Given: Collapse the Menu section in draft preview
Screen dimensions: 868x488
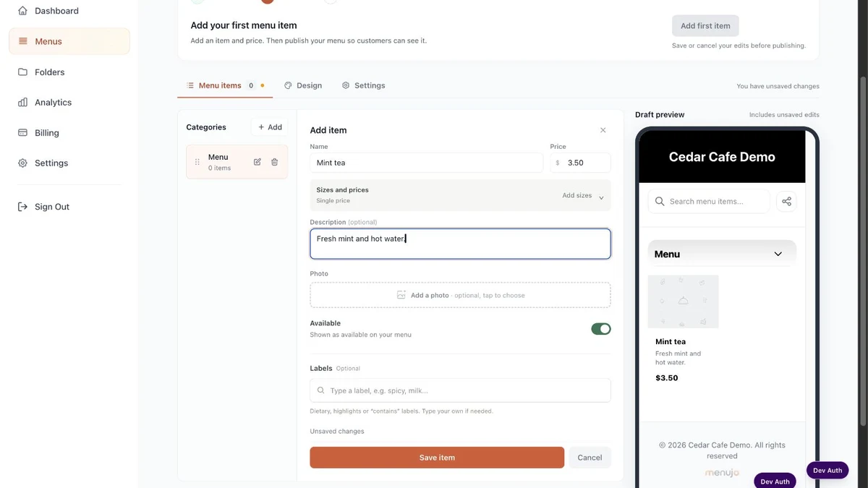Looking at the screenshot, I should click(x=778, y=254).
